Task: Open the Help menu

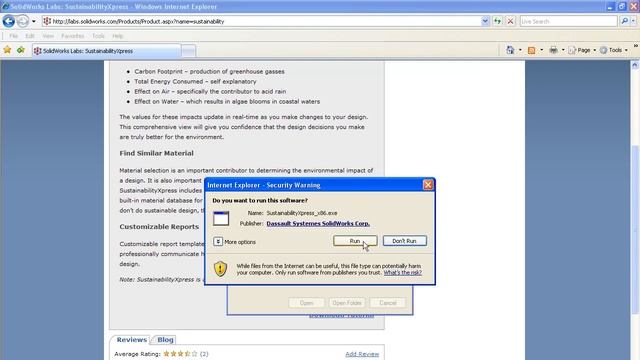Action: pos(118,36)
